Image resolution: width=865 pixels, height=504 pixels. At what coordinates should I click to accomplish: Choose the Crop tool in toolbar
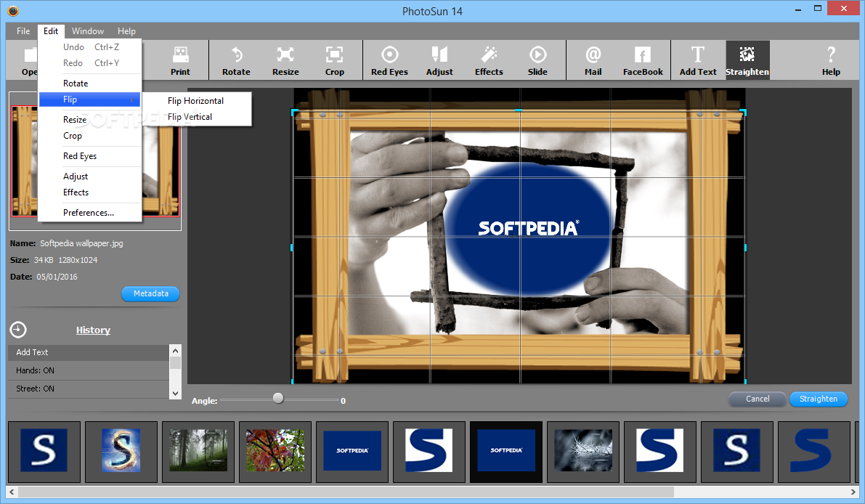334,61
